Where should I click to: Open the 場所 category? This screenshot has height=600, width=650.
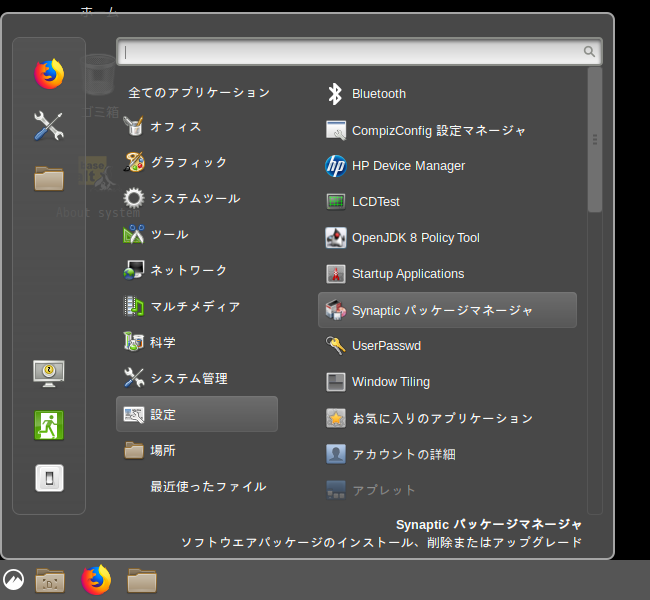197,450
